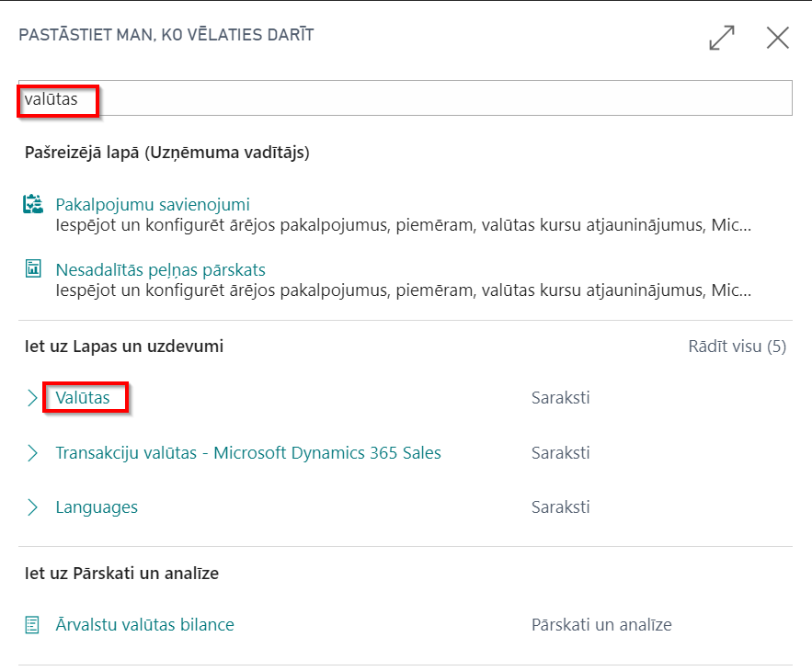The height and width of the screenshot is (671, 812).
Task: Open Pakalpojumu savienojumi link
Action: 153,204
